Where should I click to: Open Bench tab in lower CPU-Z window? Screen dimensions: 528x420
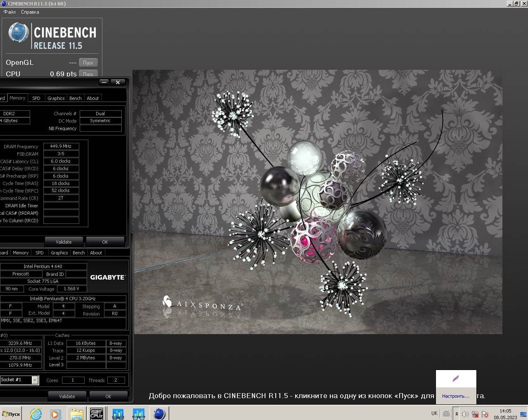pos(79,253)
